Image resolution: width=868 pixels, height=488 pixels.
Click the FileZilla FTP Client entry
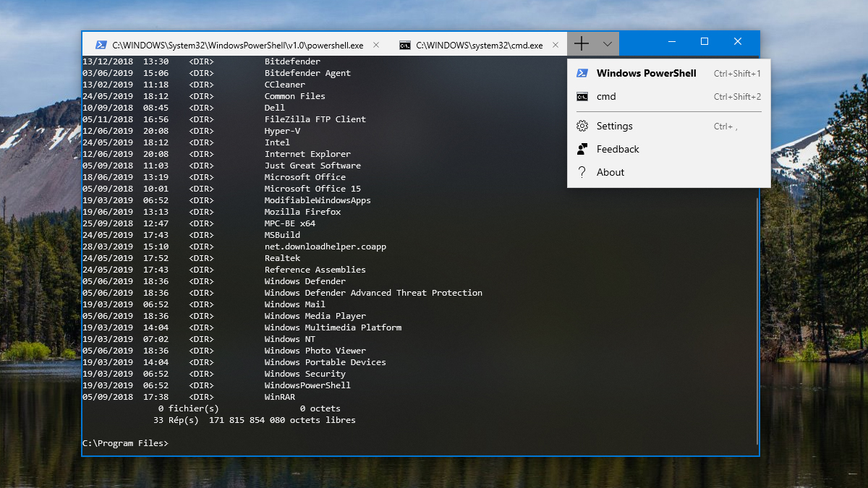click(x=315, y=119)
